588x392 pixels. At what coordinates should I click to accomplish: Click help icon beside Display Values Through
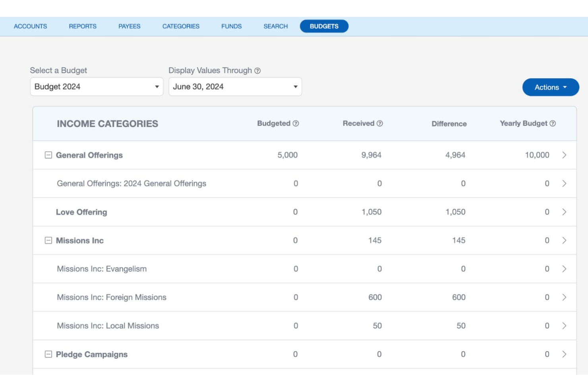pyautogui.click(x=257, y=71)
